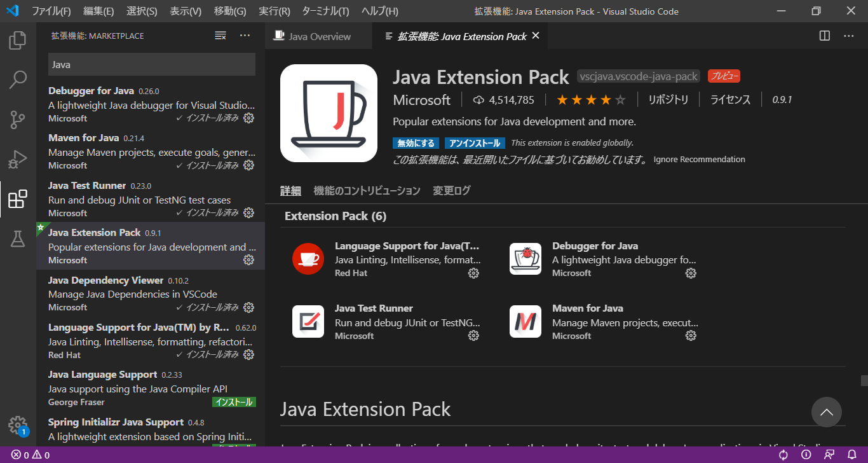Click the 無効にする disable button
The width and height of the screenshot is (868, 463).
(x=416, y=143)
